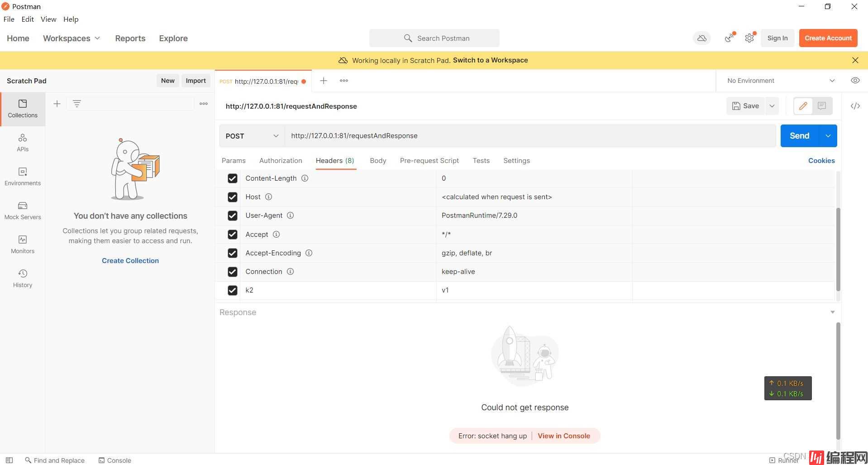Click the satellite capture requests icon
Viewport: 868px width, 465px height.
pyautogui.click(x=729, y=38)
